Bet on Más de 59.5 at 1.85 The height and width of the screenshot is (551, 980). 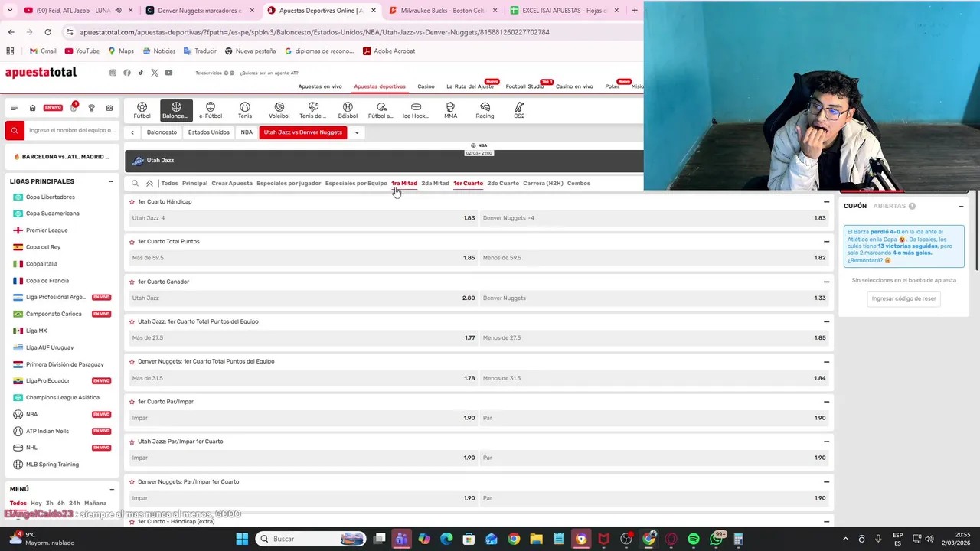coord(303,258)
